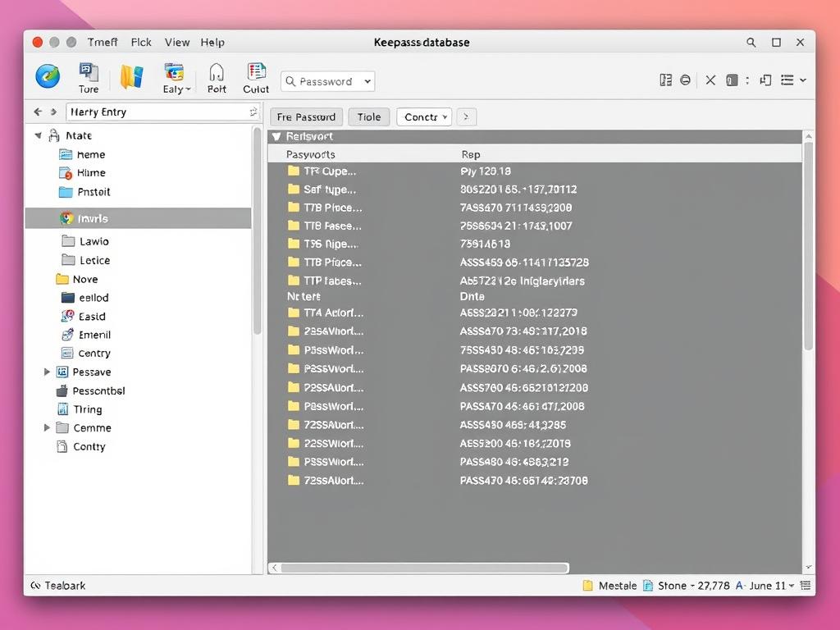Click the blue globe sync icon
Viewport: 840px width, 630px height.
(x=48, y=76)
